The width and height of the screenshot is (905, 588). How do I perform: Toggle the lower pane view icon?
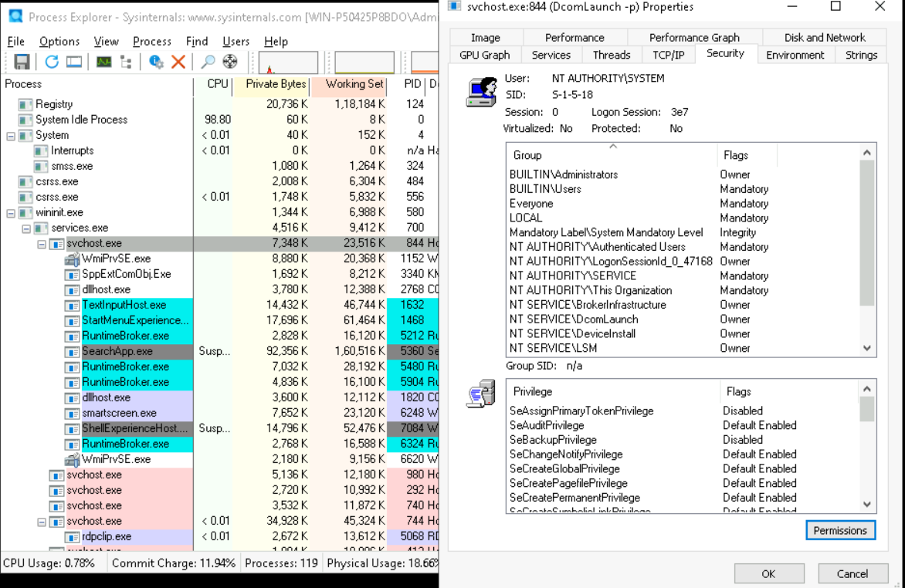[74, 62]
